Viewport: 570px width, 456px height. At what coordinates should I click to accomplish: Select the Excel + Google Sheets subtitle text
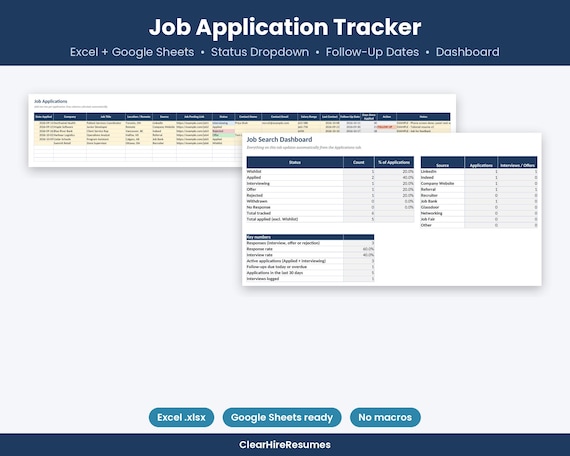coord(132,52)
